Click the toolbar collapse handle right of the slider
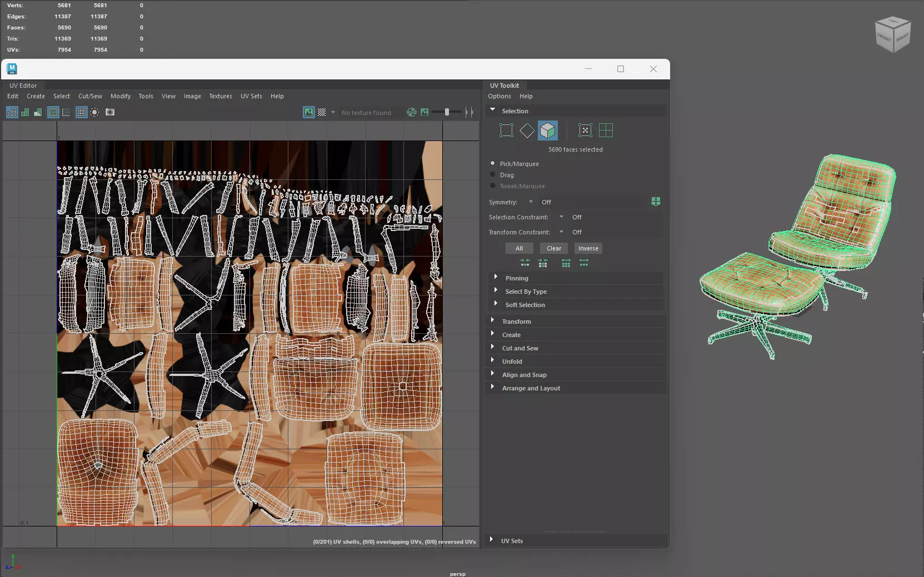 (470, 112)
